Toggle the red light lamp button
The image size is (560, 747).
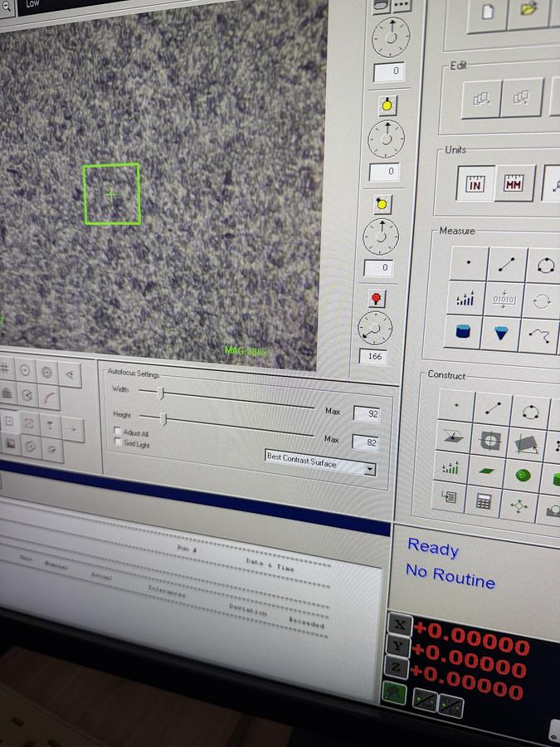376,298
